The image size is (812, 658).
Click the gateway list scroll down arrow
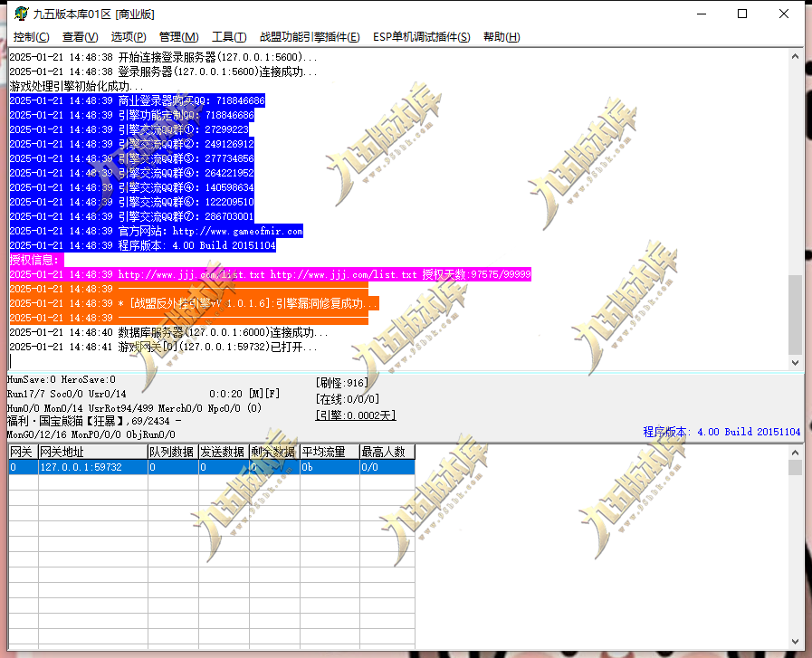(x=795, y=642)
